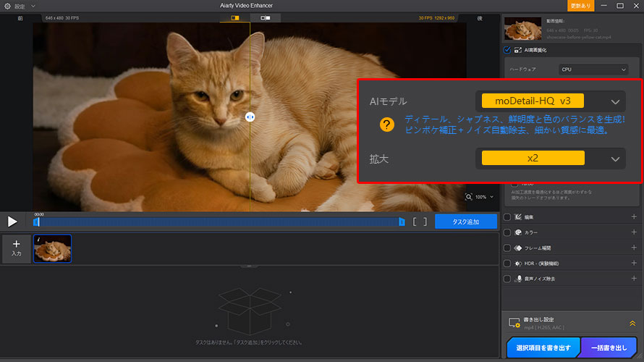644x362 pixels.
Task: Switch to split-slider compare view tab
Action: point(235,18)
